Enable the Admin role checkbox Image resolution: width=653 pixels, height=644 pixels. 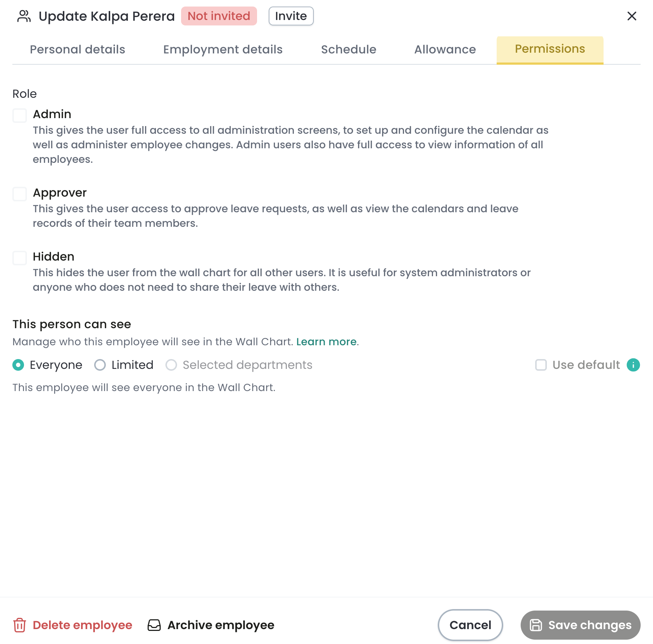coord(20,116)
